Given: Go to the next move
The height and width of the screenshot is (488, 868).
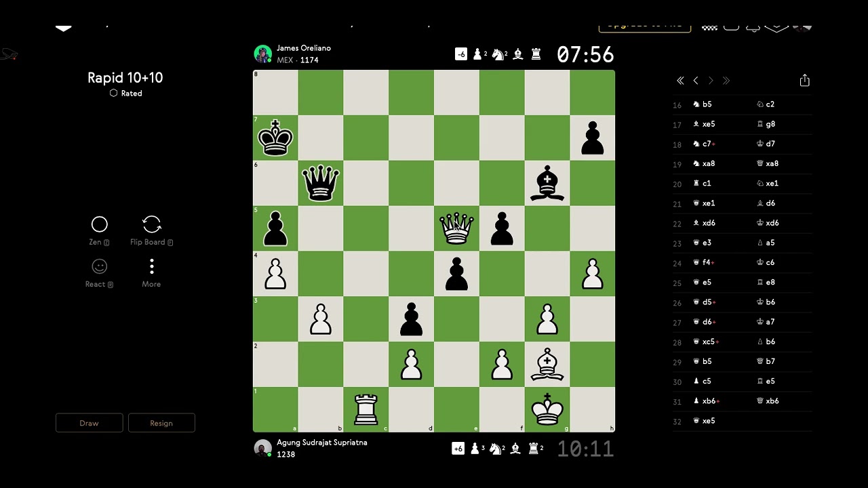Looking at the screenshot, I should [711, 81].
